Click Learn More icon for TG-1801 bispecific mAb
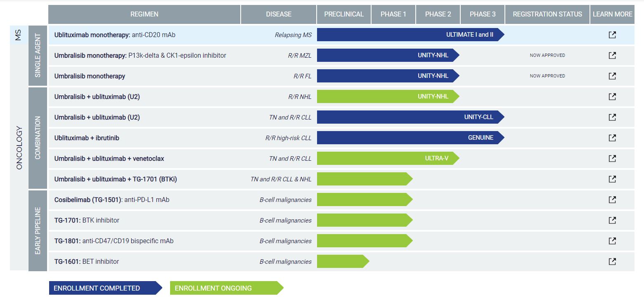Image resolution: width=644 pixels, height=298 pixels. pyautogui.click(x=612, y=241)
